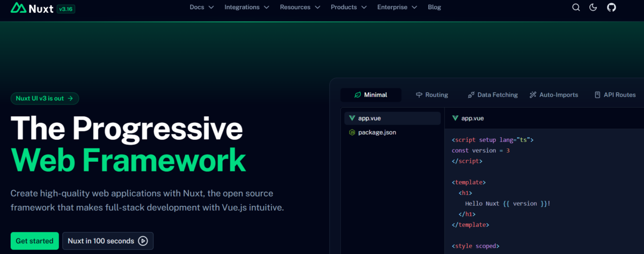The image size is (644, 254).
Task: Click the app.vue editor title label
Action: [x=472, y=118]
